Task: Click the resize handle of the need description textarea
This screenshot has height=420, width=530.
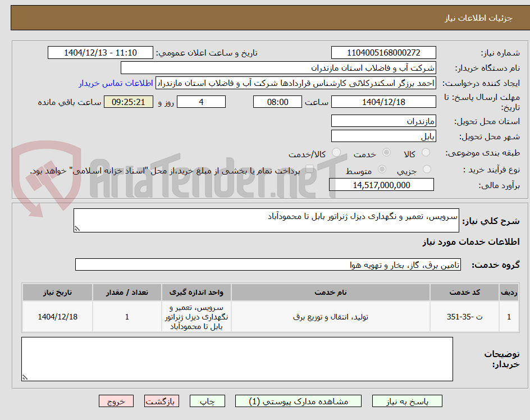Action: click(77, 229)
